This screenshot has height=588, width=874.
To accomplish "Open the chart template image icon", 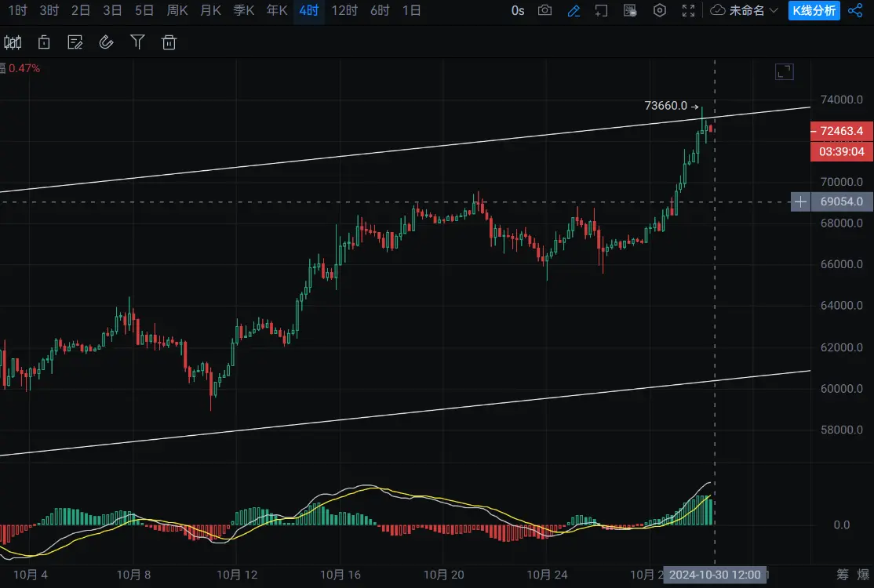I will click(x=630, y=10).
